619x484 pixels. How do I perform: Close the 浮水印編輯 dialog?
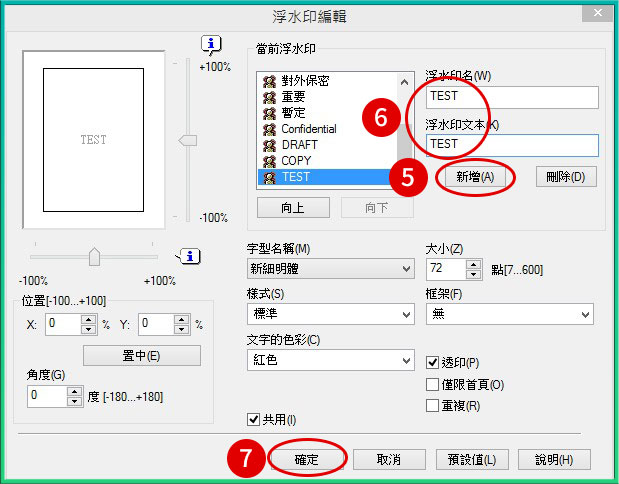pyautogui.click(x=597, y=13)
